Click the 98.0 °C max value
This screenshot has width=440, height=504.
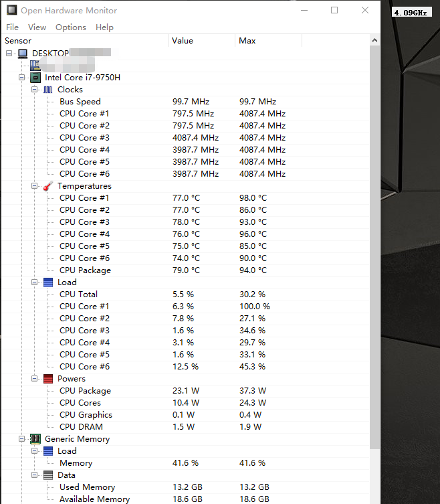coord(253,198)
